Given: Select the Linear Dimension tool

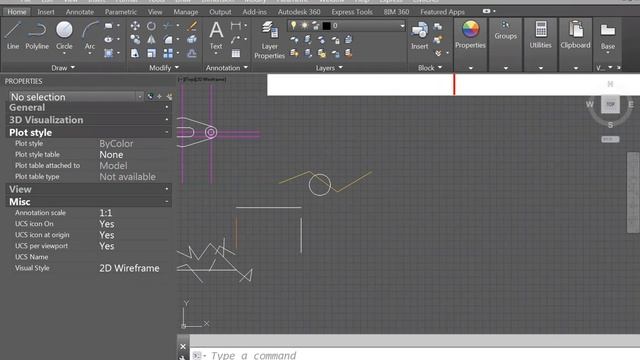Looking at the screenshot, I should (x=236, y=26).
